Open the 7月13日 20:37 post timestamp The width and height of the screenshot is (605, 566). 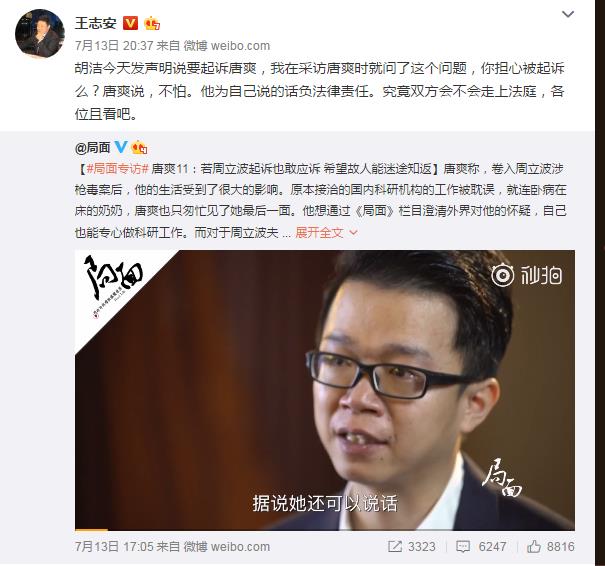(x=114, y=46)
